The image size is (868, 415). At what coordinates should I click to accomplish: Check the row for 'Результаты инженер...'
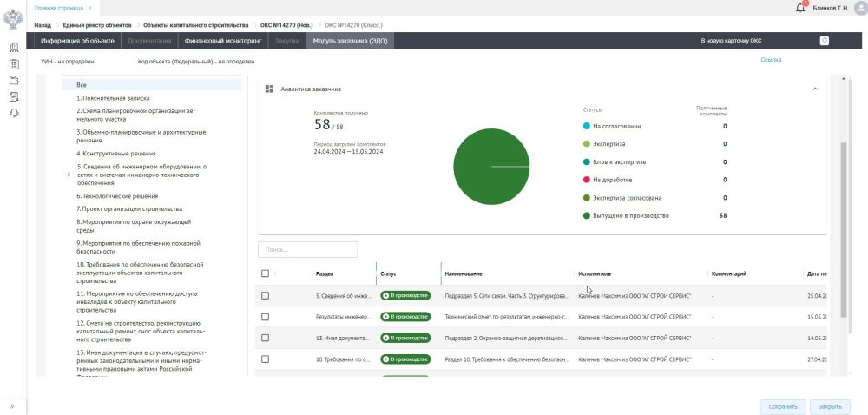pos(265,317)
